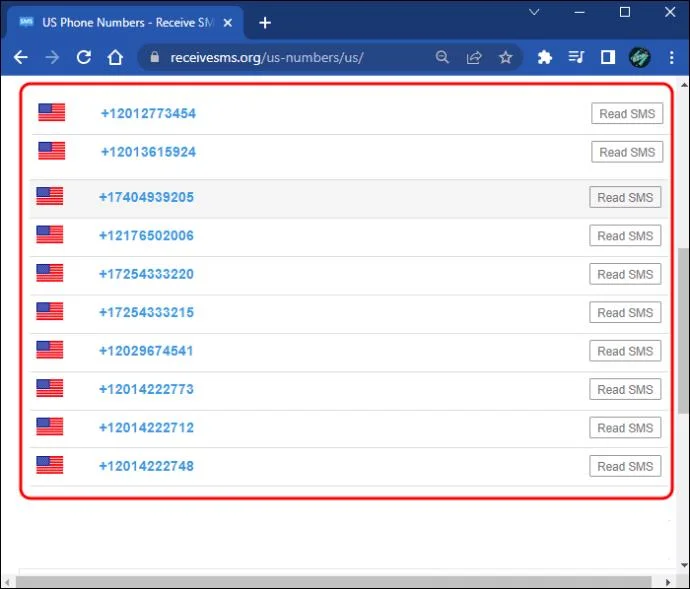The width and height of the screenshot is (690, 589).
Task: Open the tab search chevron
Action: pyautogui.click(x=534, y=12)
